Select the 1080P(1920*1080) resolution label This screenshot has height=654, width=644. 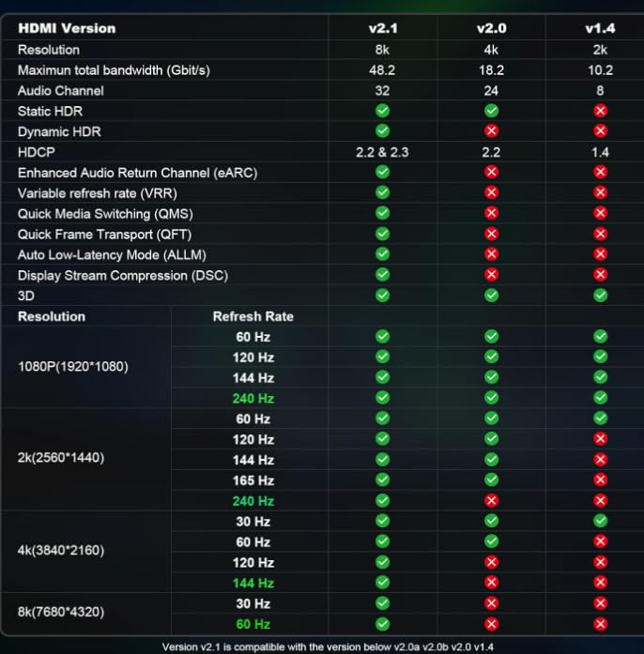(73, 367)
